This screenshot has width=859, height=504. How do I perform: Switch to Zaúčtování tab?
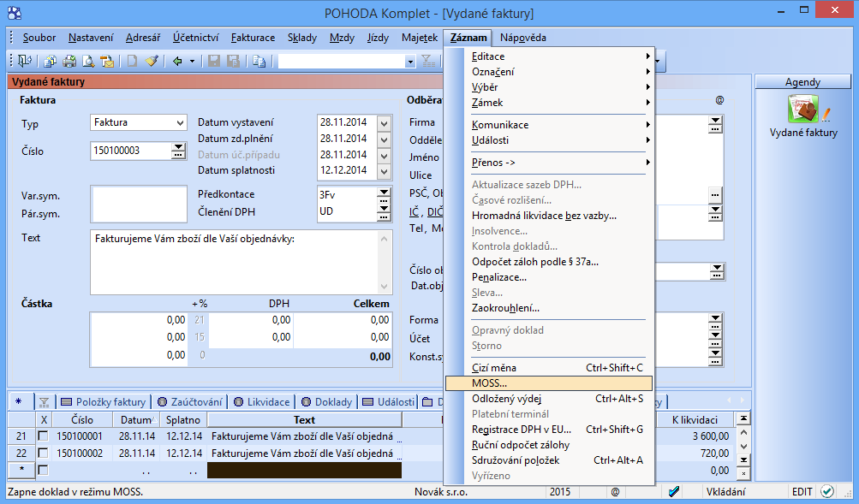click(190, 402)
